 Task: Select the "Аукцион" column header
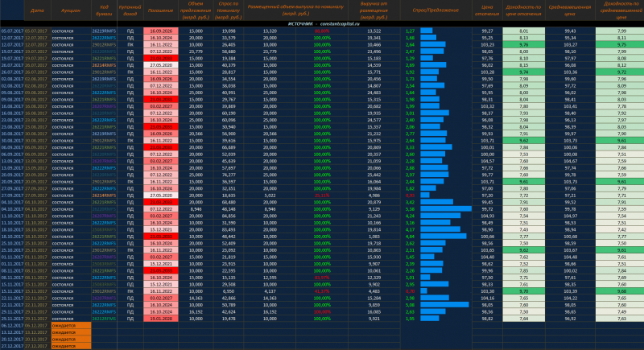pyautogui.click(x=70, y=11)
